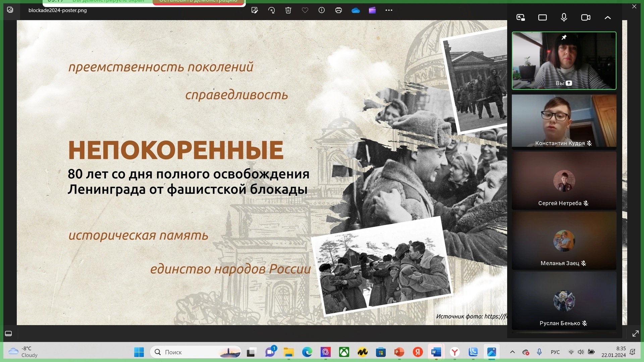This screenshot has width=644, height=362.
Task: Enter full-screen view with the diagonal arrows icon
Action: click(635, 334)
